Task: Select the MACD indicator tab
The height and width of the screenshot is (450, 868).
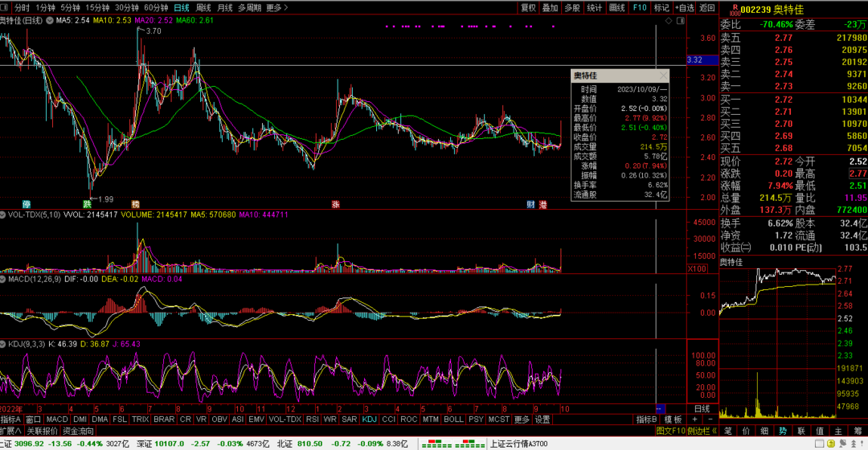Action: click(56, 419)
